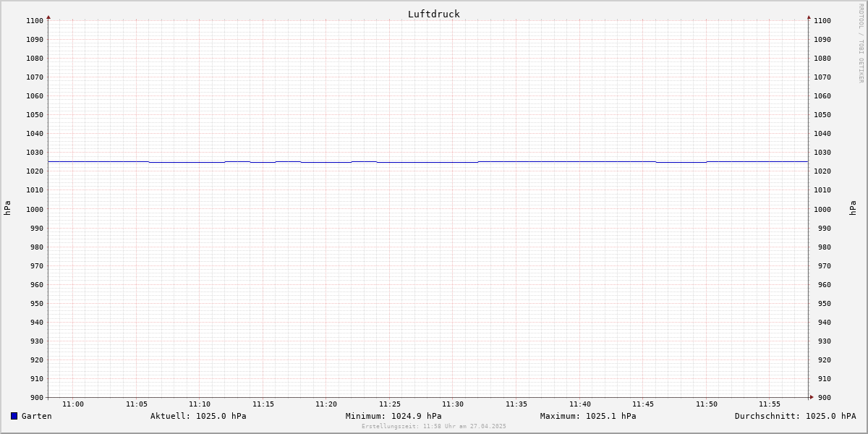Click the Erstellungszeit timestamp text
The width and height of the screenshot is (868, 434).
[x=434, y=426]
